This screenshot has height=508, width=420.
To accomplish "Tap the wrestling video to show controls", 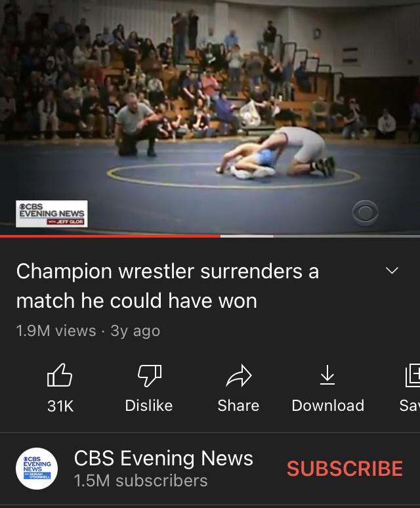I will [210, 117].
